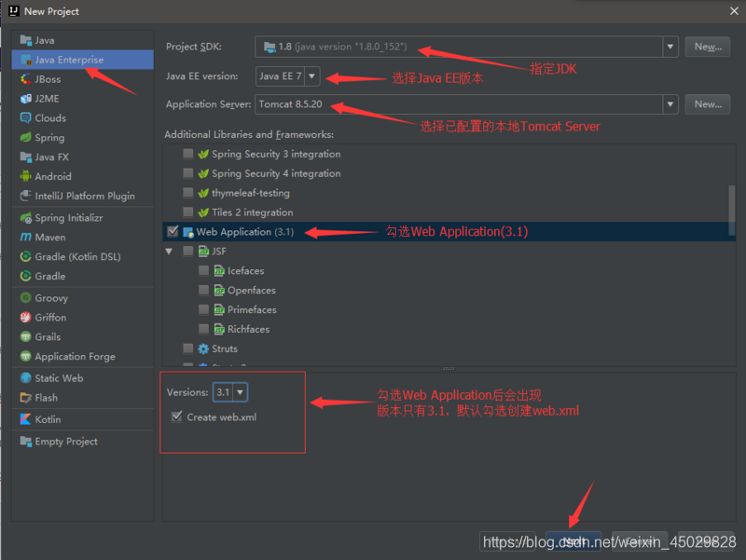
Task: Close the New Project dialog
Action: 734,11
